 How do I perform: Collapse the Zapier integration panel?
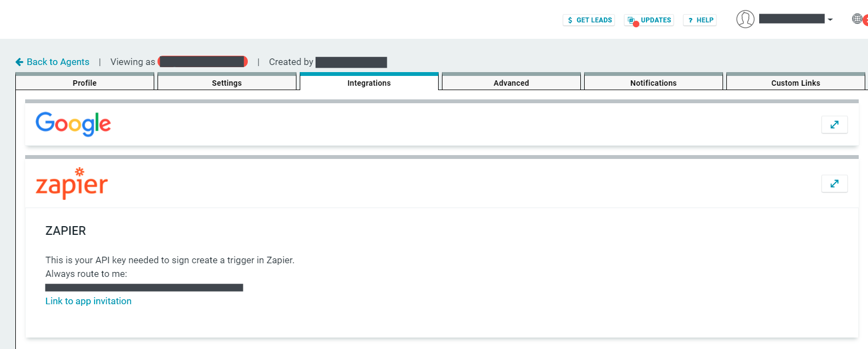tap(834, 184)
